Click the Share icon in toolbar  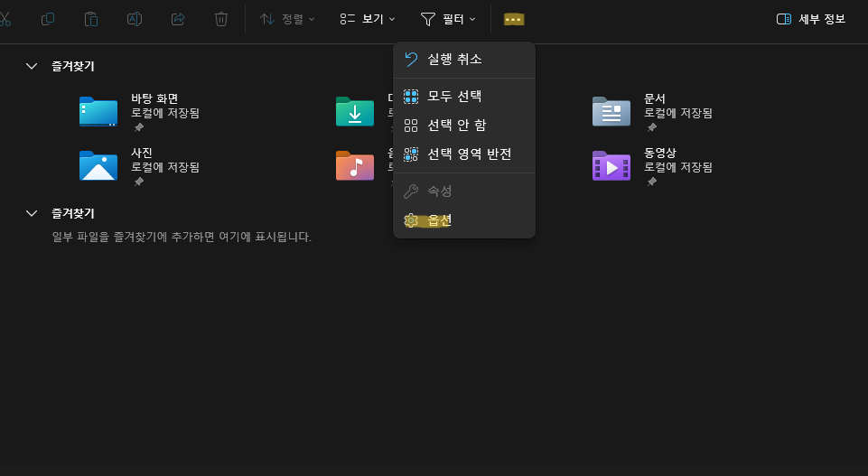178,19
